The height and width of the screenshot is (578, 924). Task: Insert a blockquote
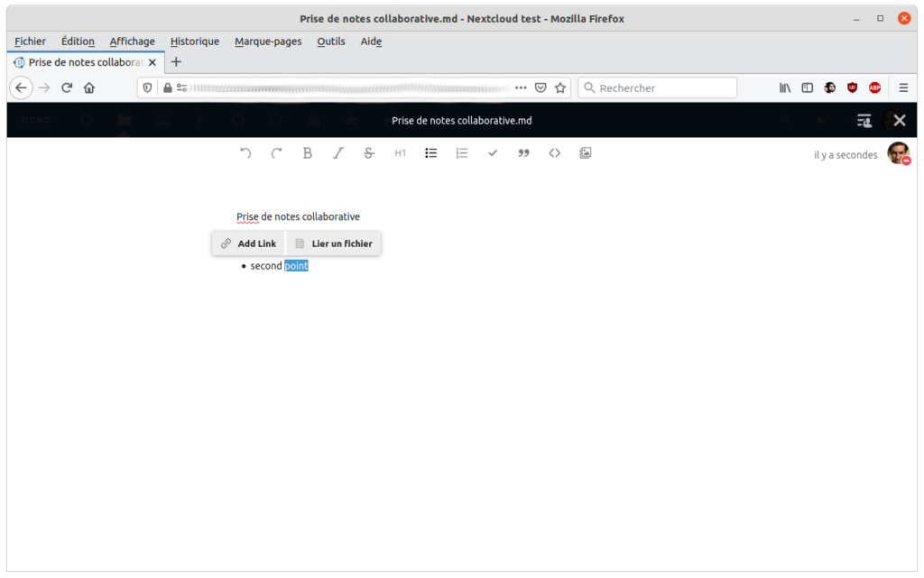click(523, 153)
